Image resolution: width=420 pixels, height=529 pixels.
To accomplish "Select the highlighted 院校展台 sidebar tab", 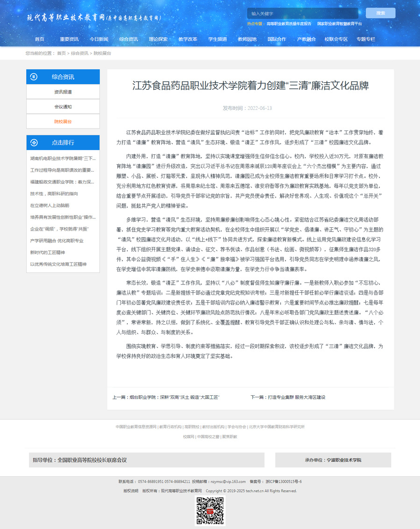I will (63, 122).
